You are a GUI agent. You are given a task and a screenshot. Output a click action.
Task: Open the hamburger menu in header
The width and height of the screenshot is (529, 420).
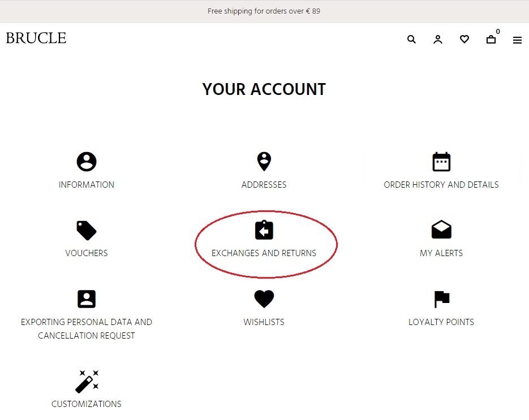[x=517, y=40]
